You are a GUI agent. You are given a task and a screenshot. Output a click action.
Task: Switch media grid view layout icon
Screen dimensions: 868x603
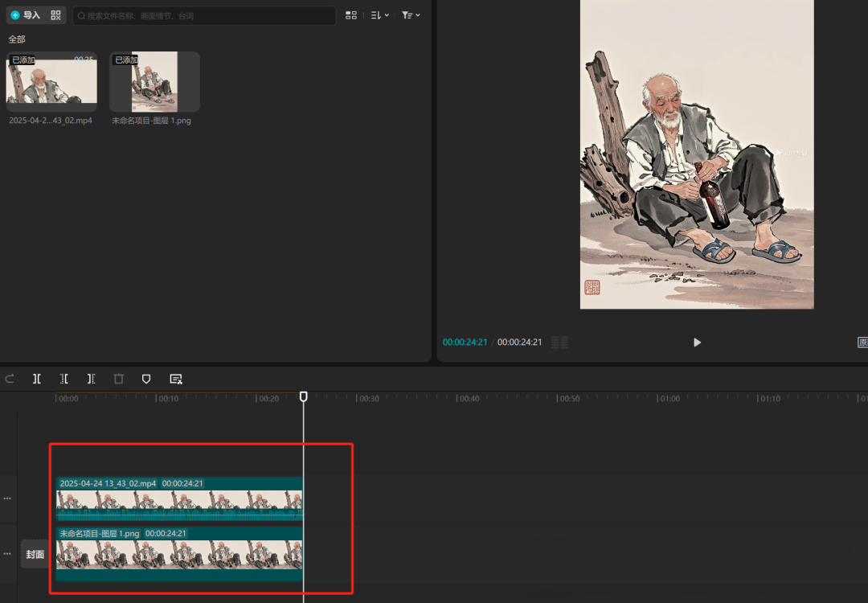(x=351, y=15)
